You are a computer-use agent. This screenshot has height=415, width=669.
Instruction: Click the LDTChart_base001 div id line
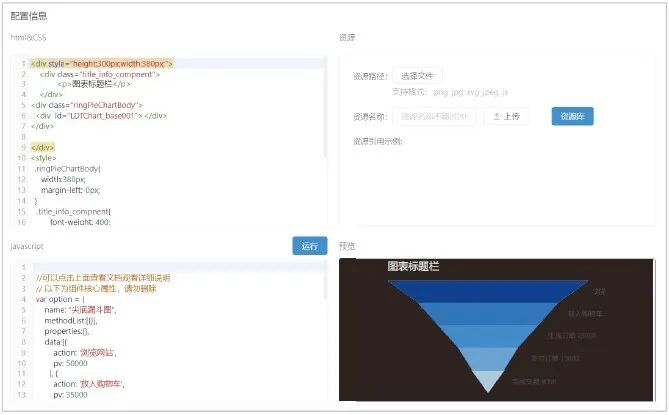[x=101, y=116]
